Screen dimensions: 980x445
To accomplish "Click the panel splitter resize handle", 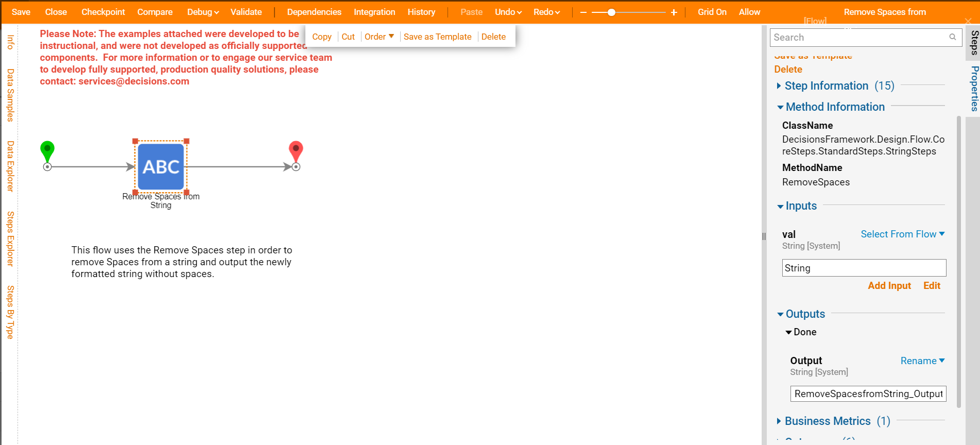I will tap(764, 236).
